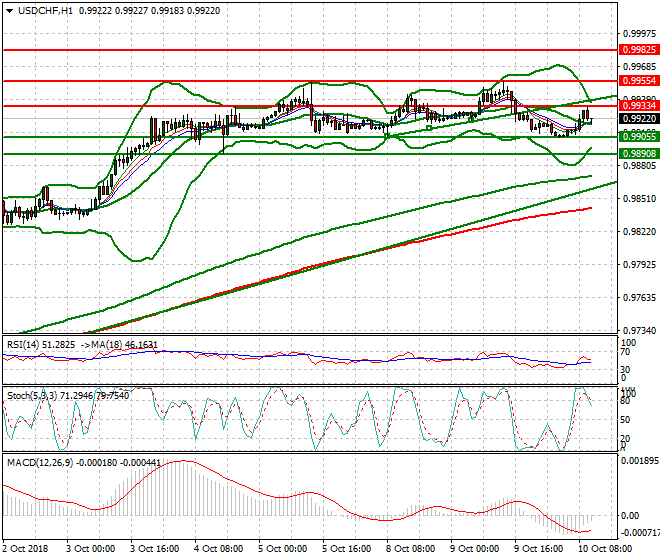Select the 0.98510 price scale value
Viewport: 660px width, 560px height.
tap(639, 199)
